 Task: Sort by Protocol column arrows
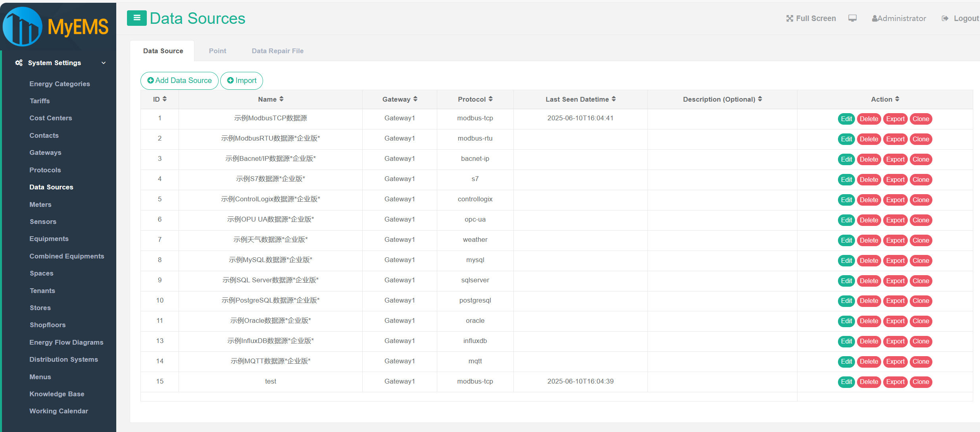coord(491,99)
